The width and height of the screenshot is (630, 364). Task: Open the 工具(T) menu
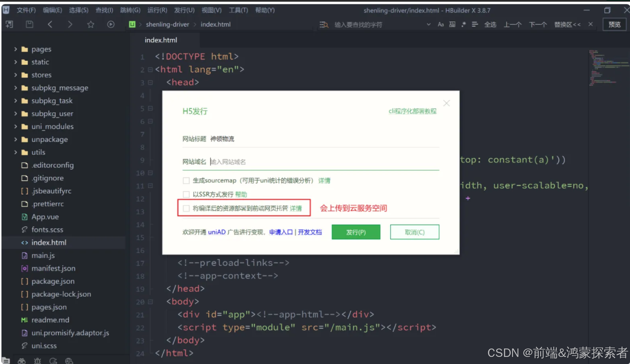(x=239, y=10)
